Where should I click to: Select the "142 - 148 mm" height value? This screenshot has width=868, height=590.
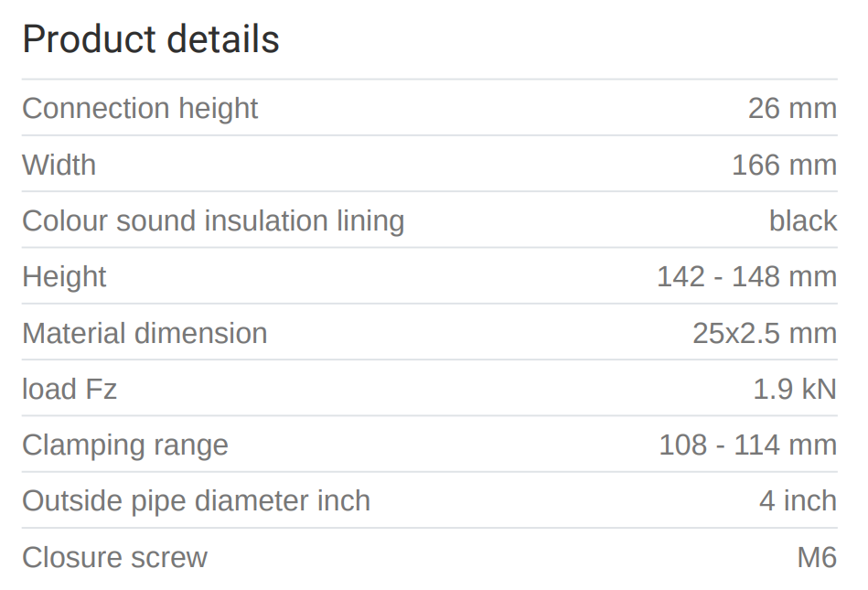[746, 276]
